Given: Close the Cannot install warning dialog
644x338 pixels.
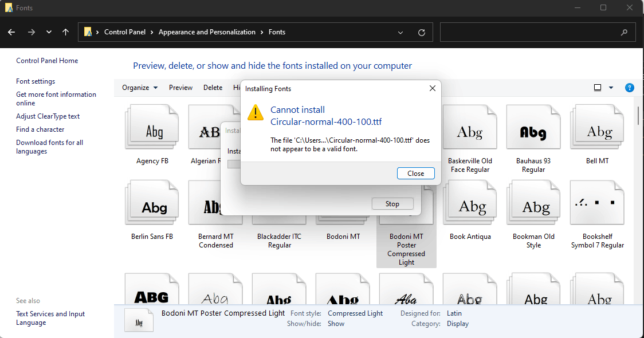Looking at the screenshot, I should coord(415,173).
